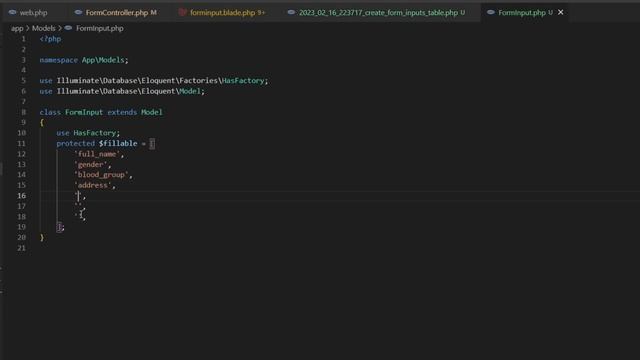Click 'extends' keyword on line 8
Screen dimensions: 640x360
click(122, 112)
